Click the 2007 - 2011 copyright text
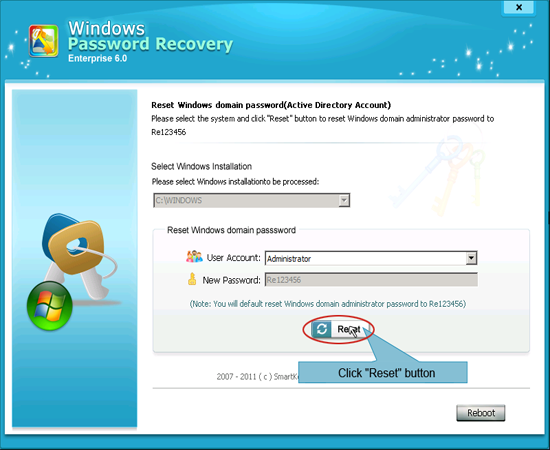This screenshot has width=550, height=450. pos(257,377)
